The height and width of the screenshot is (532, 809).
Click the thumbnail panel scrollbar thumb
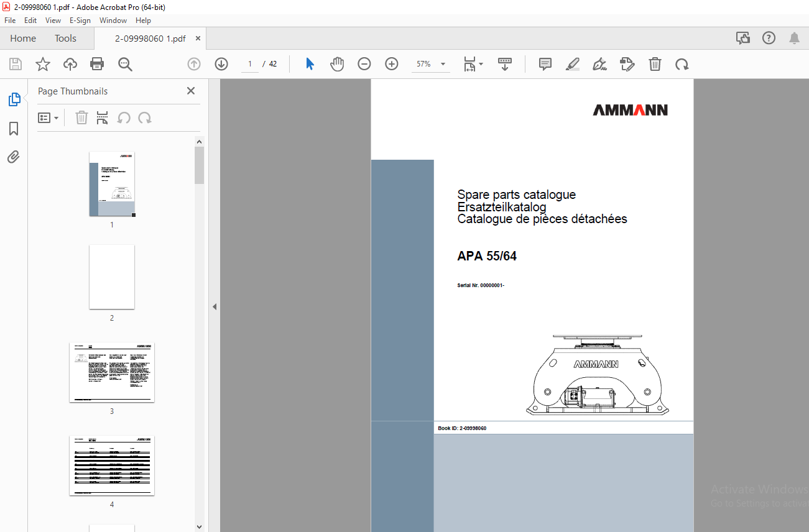pos(199,165)
